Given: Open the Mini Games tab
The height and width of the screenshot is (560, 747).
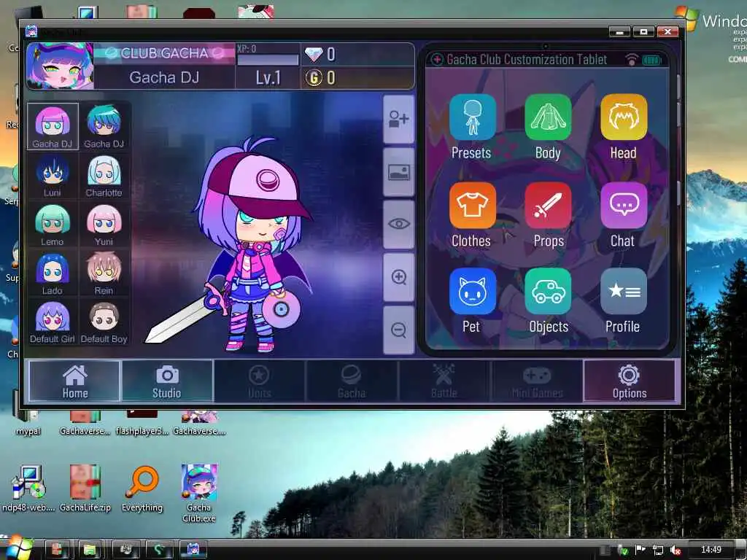Looking at the screenshot, I should [537, 381].
